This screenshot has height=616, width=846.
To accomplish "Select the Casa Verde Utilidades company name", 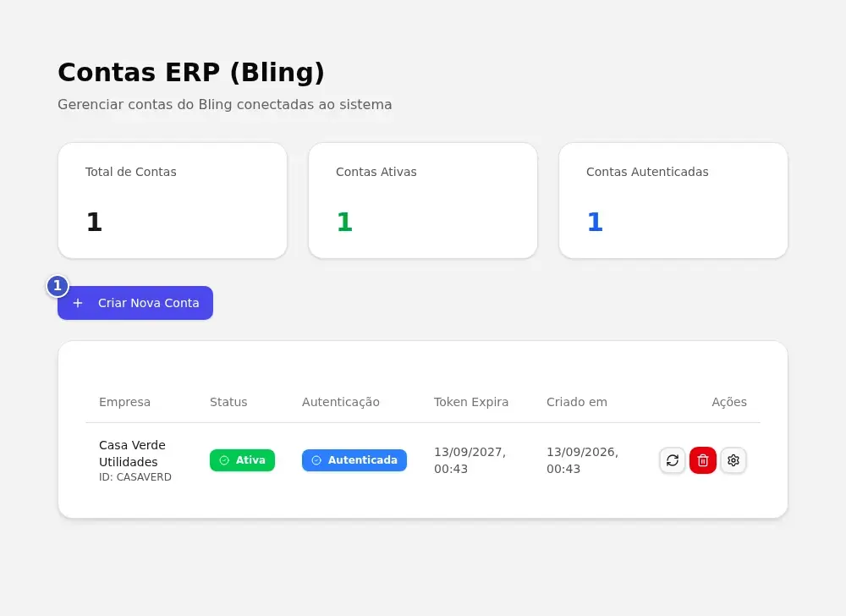I will pyautogui.click(x=132, y=453).
